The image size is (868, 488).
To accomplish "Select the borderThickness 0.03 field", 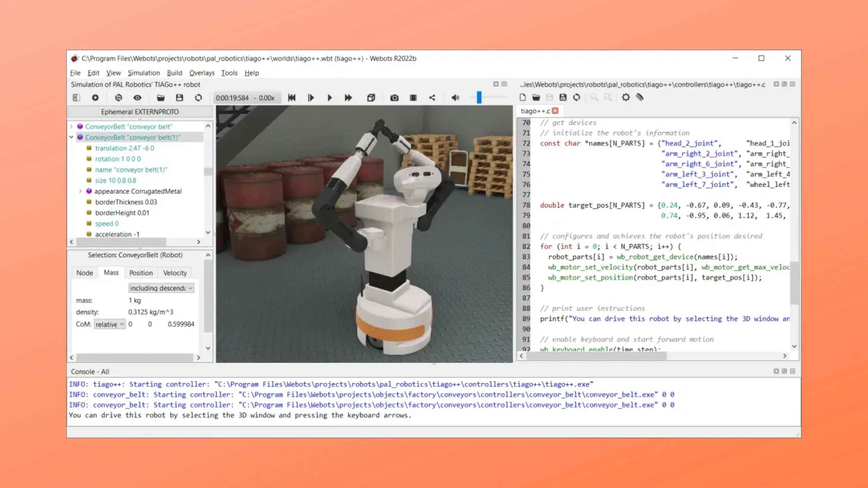I will point(126,202).
